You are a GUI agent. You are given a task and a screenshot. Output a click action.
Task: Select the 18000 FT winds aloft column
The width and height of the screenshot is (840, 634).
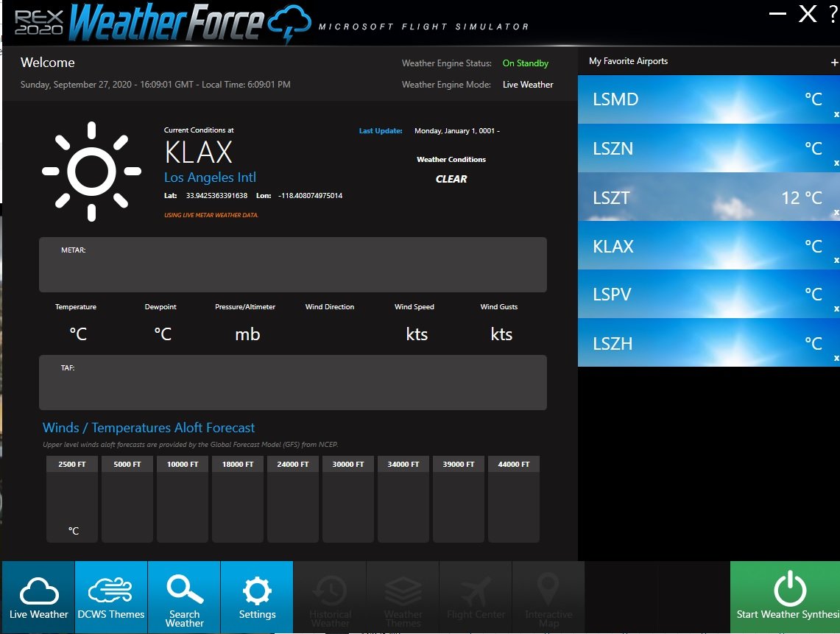[238, 499]
